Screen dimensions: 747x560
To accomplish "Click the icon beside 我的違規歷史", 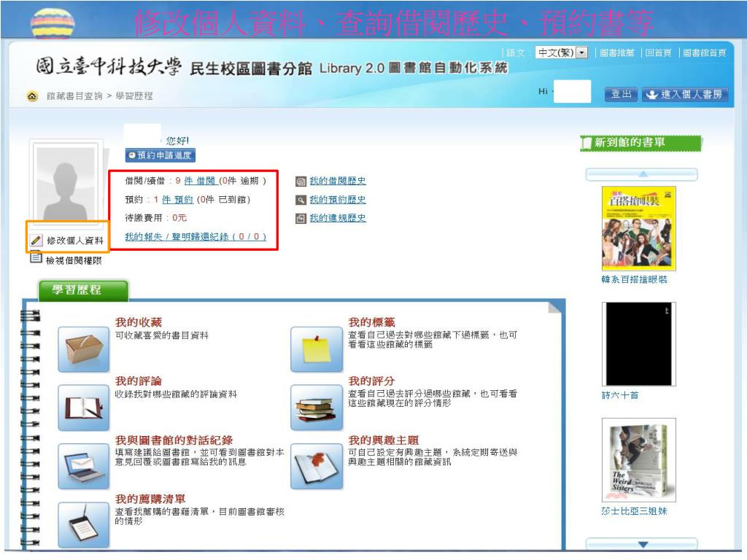I will pyautogui.click(x=301, y=219).
